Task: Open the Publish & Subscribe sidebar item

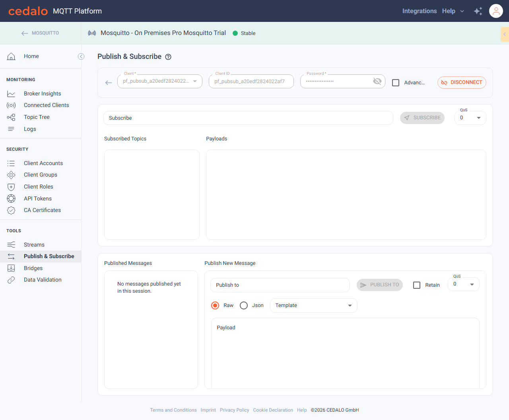Action: pyautogui.click(x=41, y=257)
